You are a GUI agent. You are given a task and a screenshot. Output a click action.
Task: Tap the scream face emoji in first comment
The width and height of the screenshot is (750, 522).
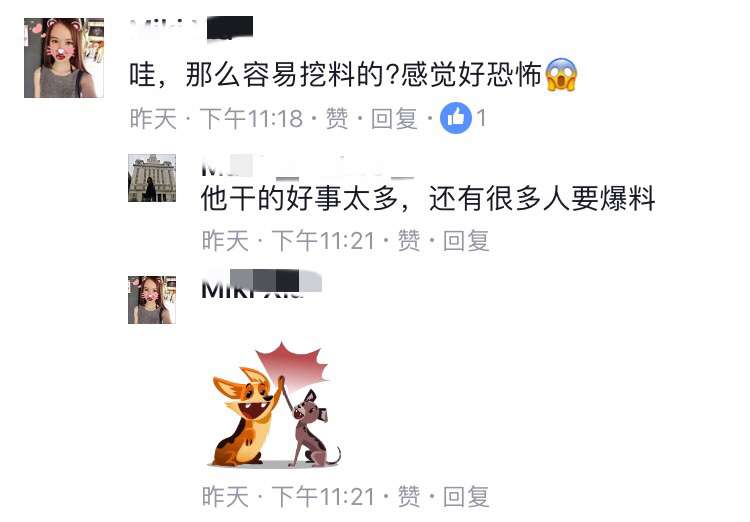pyautogui.click(x=562, y=75)
